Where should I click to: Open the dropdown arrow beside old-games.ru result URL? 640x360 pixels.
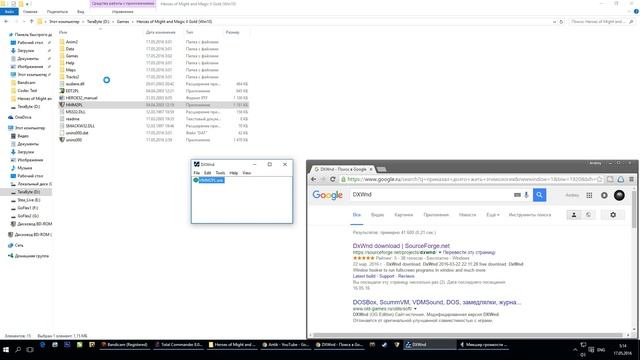(x=415, y=309)
